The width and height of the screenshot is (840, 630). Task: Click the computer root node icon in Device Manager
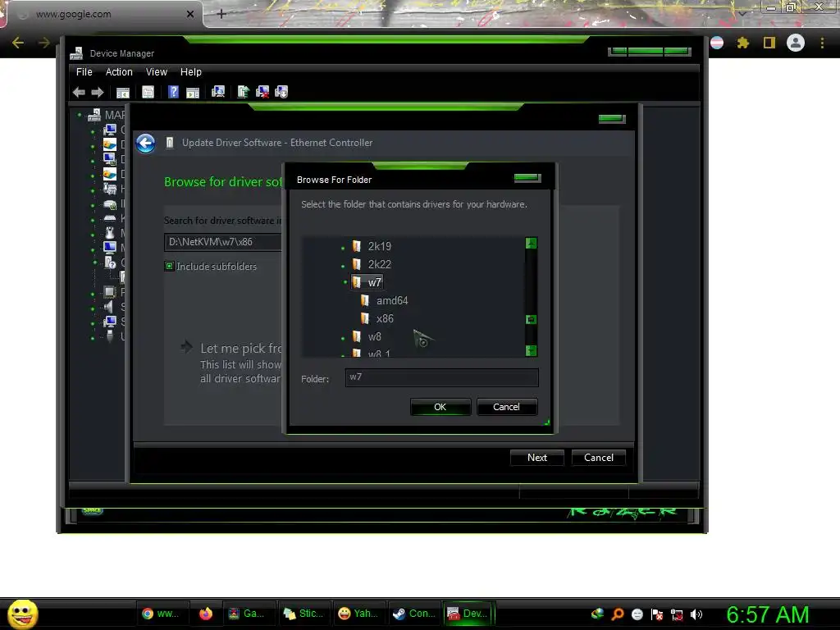click(x=94, y=115)
